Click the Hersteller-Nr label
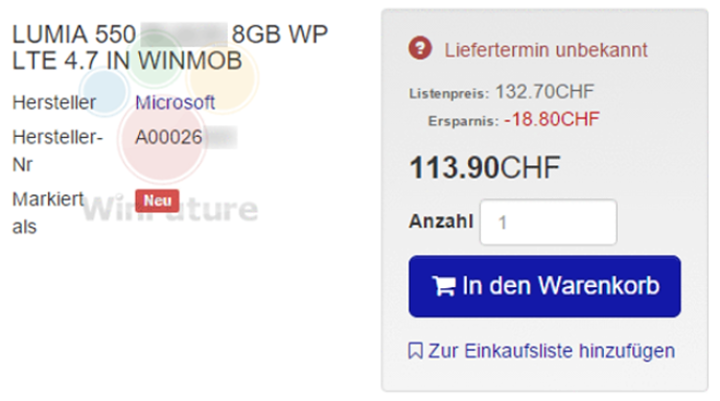This screenshot has height=401, width=720. click(57, 150)
